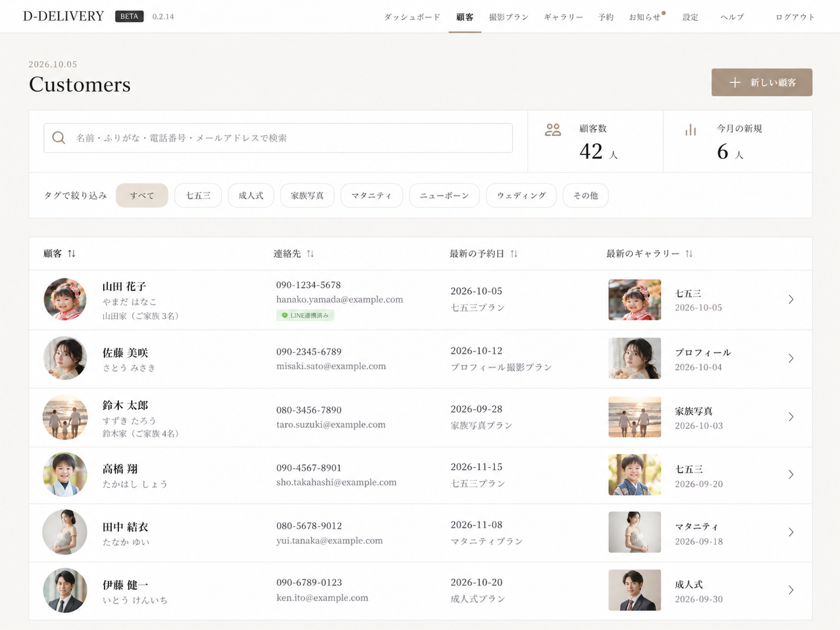Open the 家族写真 gallery thumbnail

[635, 417]
